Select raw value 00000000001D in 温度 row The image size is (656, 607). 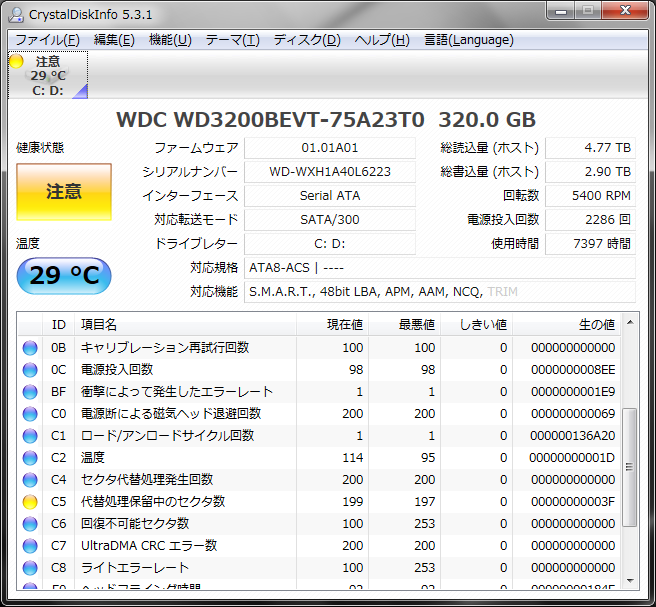click(572, 458)
